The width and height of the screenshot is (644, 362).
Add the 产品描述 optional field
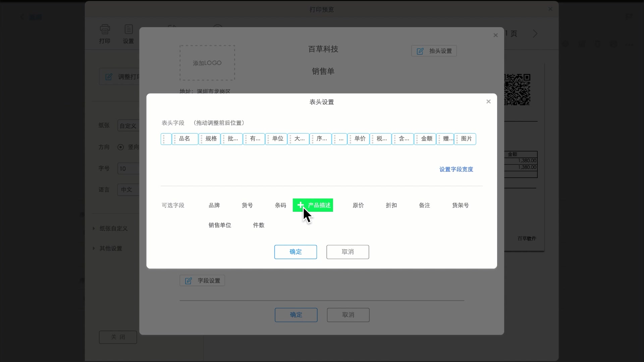(x=313, y=205)
